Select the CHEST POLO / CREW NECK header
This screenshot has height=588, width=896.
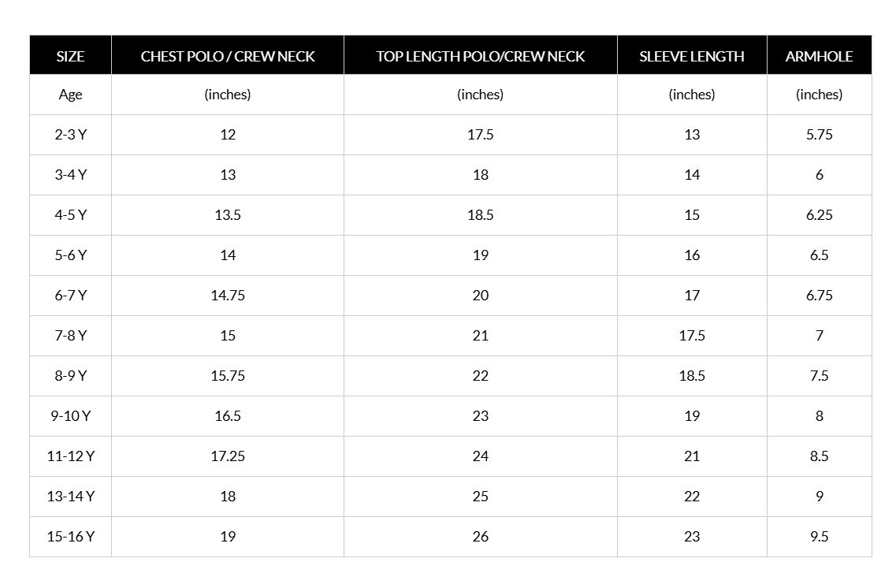[228, 56]
